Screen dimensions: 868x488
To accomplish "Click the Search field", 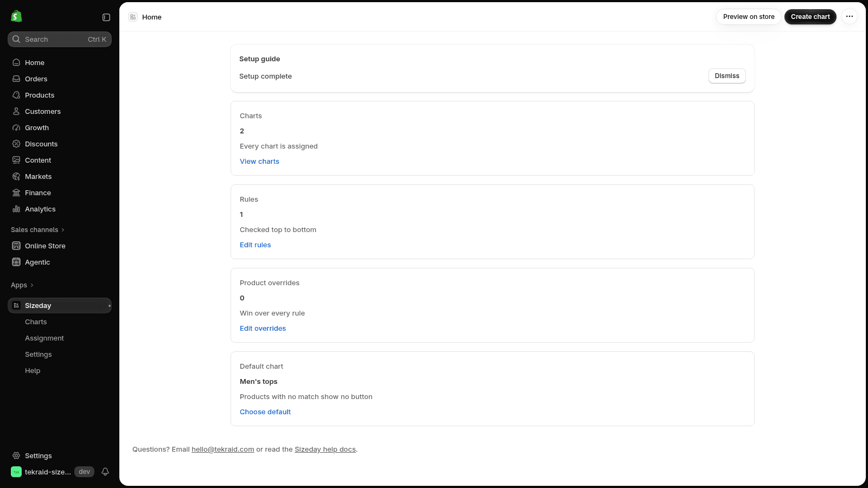I will (x=60, y=39).
